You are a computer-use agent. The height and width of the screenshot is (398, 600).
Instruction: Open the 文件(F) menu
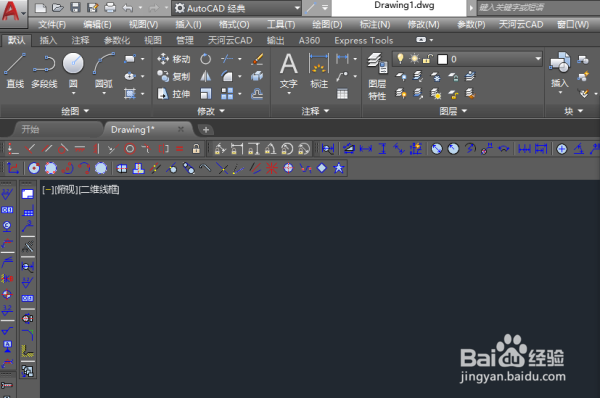(x=52, y=24)
